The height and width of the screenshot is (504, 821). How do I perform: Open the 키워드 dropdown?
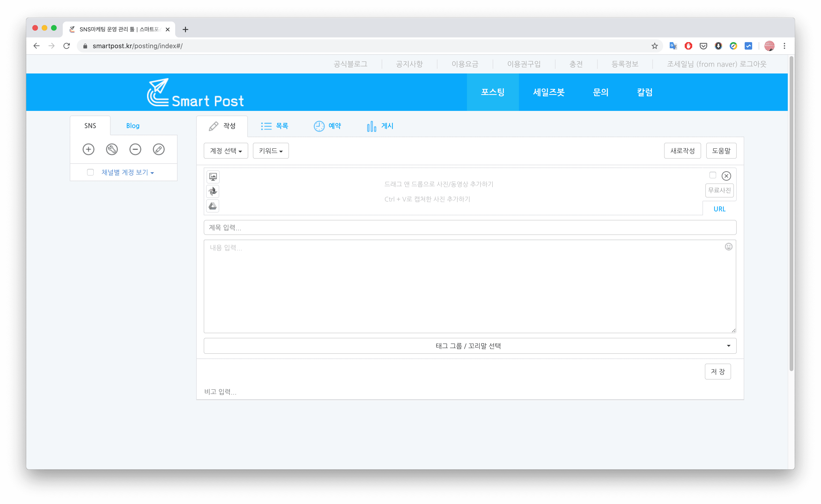tap(270, 151)
